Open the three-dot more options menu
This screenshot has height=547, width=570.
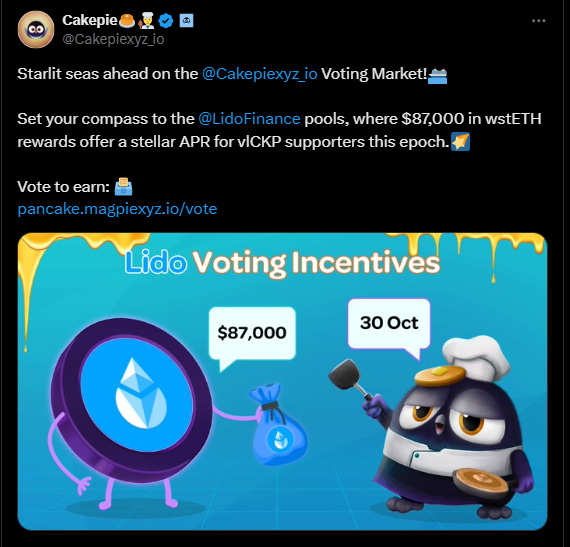[x=538, y=21]
